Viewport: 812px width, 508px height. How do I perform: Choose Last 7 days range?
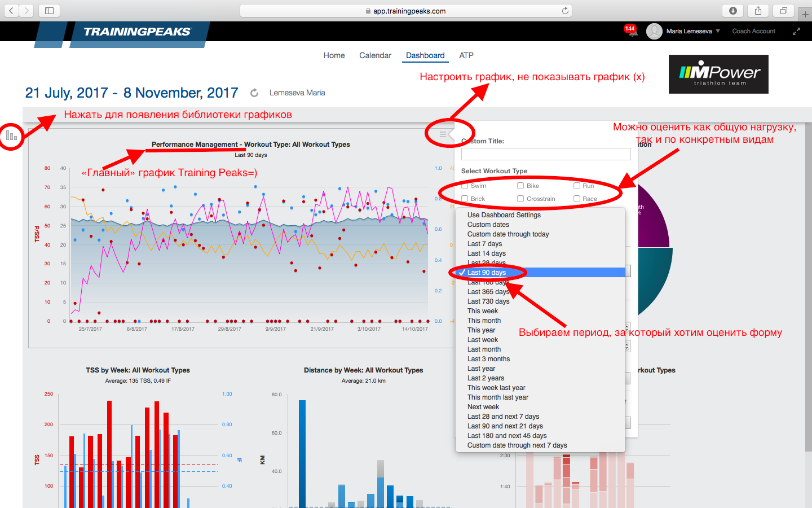[540, 244]
